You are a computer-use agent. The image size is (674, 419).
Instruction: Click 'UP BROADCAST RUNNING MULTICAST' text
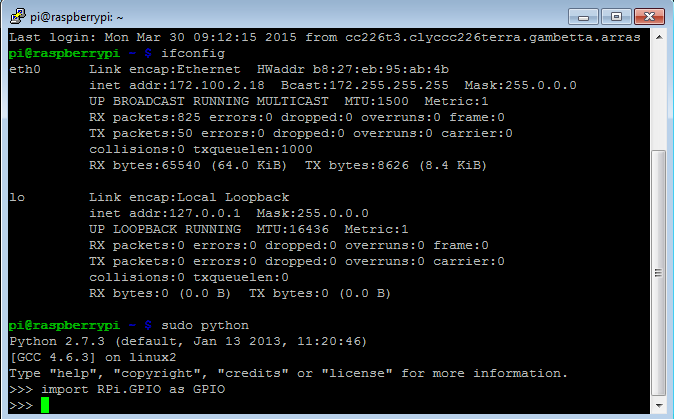click(x=208, y=101)
